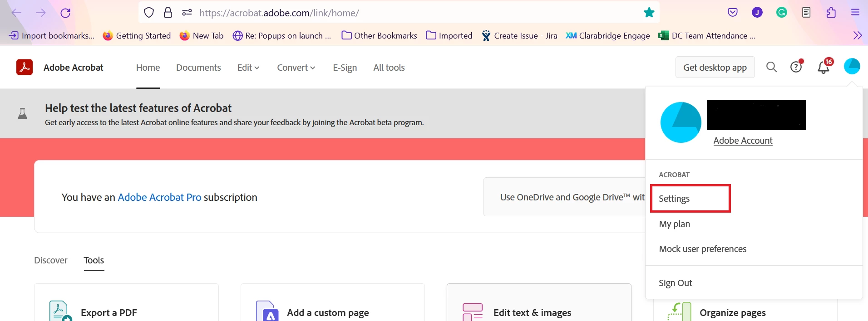Expand the Convert dropdown menu
Image resolution: width=868 pixels, height=321 pixels.
click(x=296, y=68)
